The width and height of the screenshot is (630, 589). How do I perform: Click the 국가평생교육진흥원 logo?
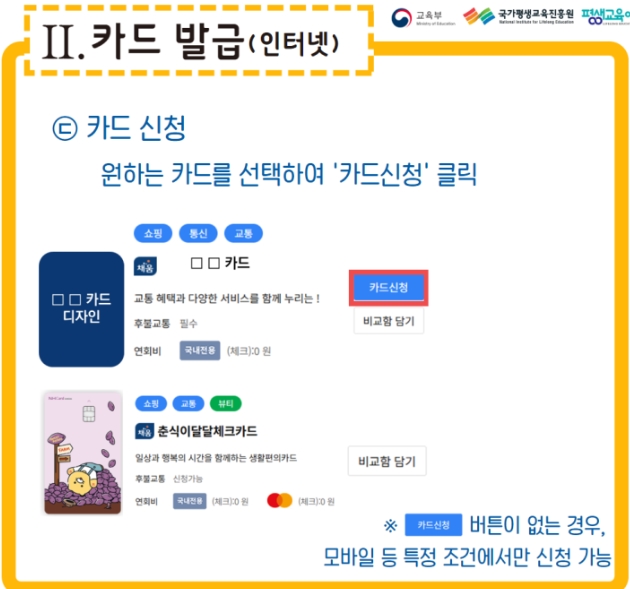[518, 16]
